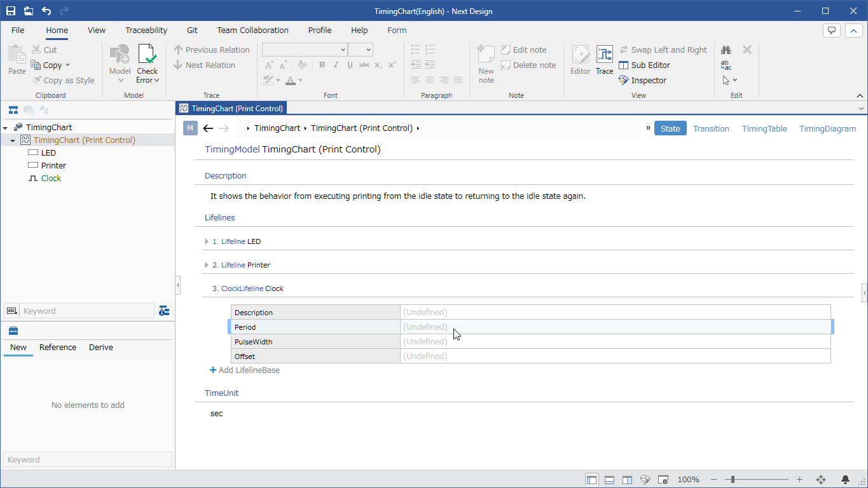Viewport: 868px width, 488px height.
Task: Click Add LifelineBase
Action: click(245, 370)
